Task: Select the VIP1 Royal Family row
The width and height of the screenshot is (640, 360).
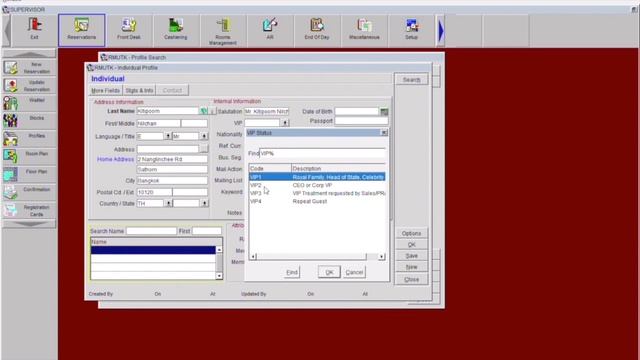Action: [x=317, y=177]
